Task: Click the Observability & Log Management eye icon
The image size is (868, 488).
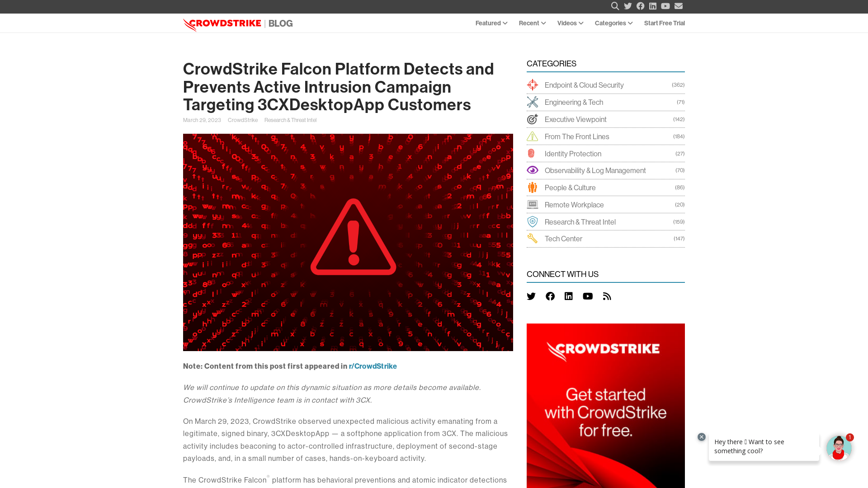Action: click(x=533, y=170)
